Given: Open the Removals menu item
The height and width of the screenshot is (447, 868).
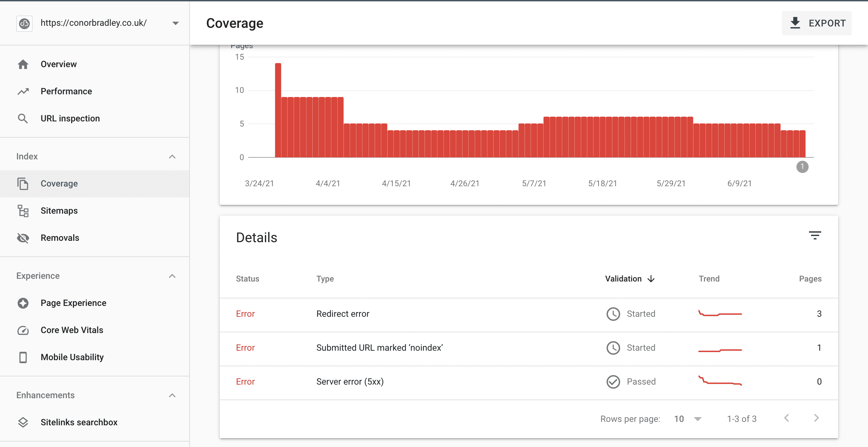Looking at the screenshot, I should tap(95, 238).
